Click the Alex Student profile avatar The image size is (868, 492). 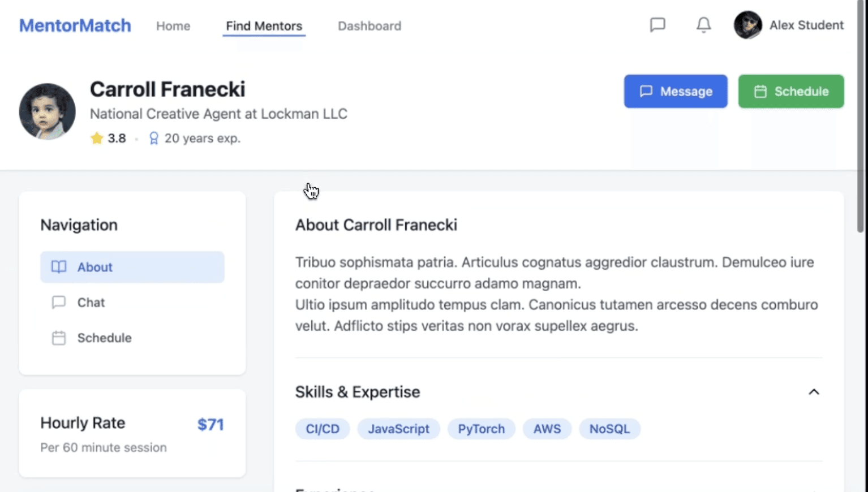[x=747, y=25]
